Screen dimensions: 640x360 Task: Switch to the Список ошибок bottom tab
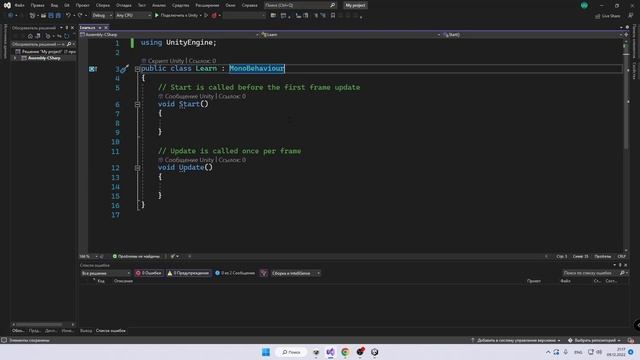tap(111, 331)
